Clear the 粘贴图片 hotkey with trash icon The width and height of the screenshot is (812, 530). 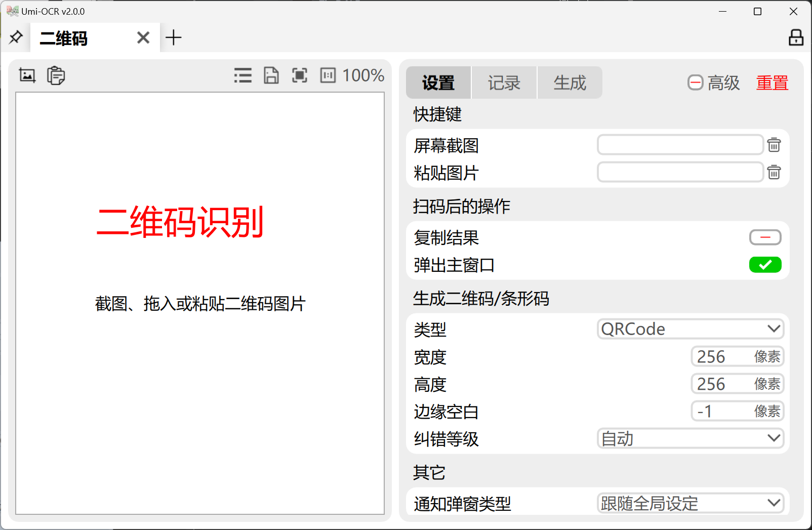click(774, 173)
